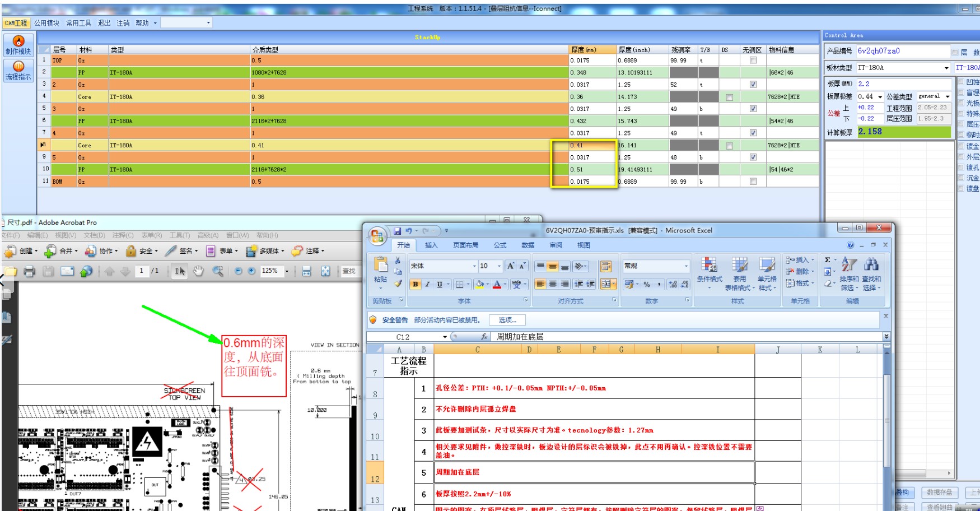Screen dimensions: 980x511
Task: Apply percent style in Excel
Action: (647, 284)
